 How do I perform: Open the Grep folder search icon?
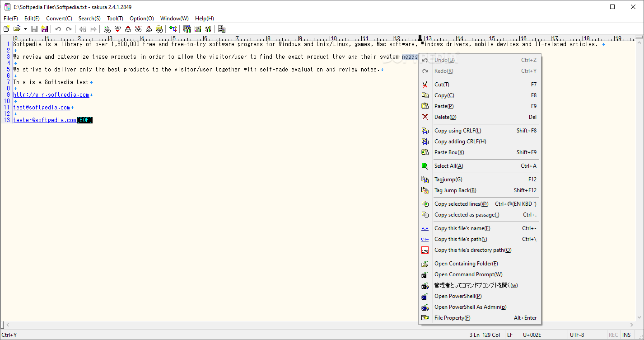tap(159, 29)
